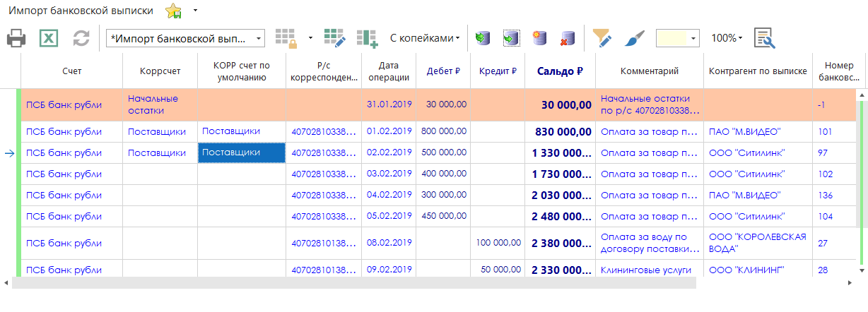The image size is (868, 312).
Task: Open the 'ПАО "М.ВИДЕО"' link for 01.02.2019
Action: click(x=744, y=131)
